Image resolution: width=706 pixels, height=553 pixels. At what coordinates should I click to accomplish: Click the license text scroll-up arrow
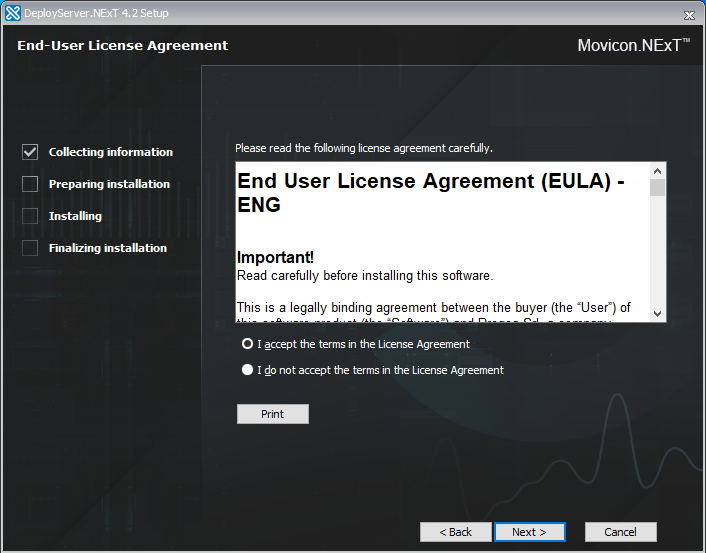(x=657, y=171)
